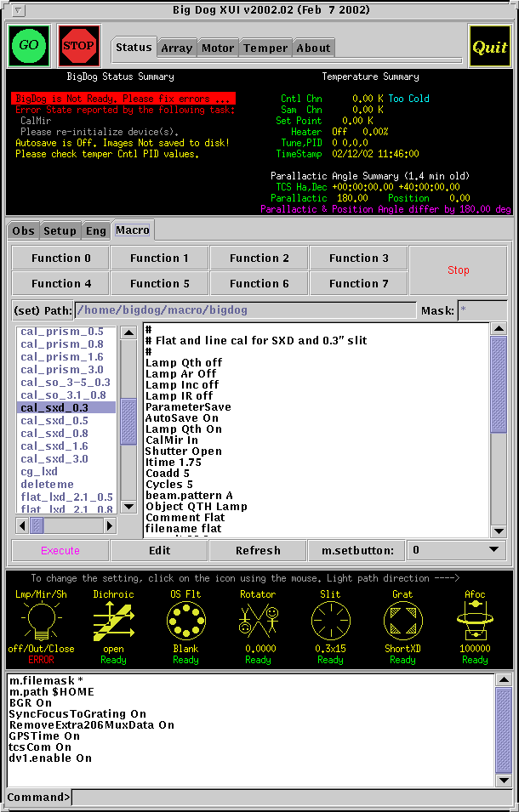Click the Refresh button
The image size is (519, 812).
coord(258,550)
